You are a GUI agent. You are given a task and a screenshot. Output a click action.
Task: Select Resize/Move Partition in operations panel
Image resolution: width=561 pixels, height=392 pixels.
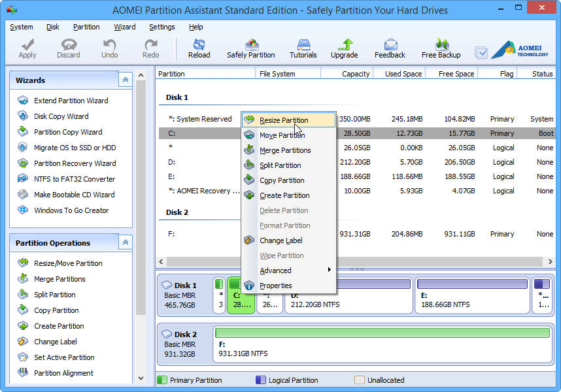[68, 263]
